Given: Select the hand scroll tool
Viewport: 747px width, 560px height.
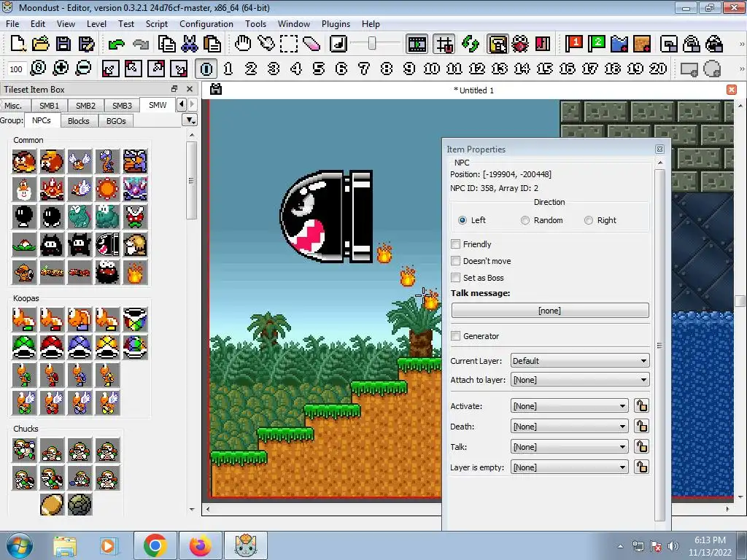Looking at the screenshot, I should click(x=243, y=44).
